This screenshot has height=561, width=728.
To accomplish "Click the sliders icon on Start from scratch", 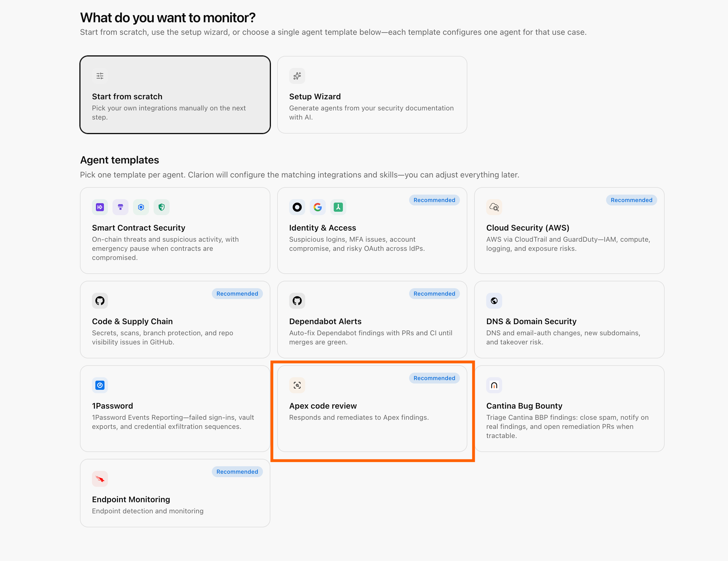I will pos(100,76).
